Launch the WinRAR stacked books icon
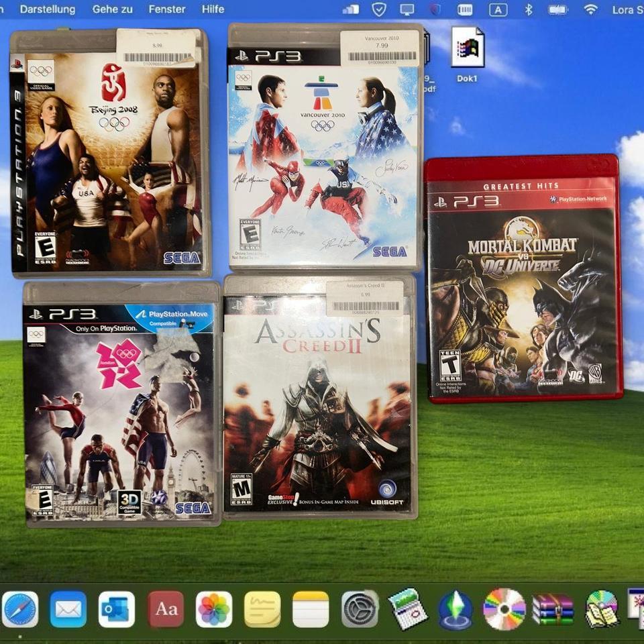This screenshot has width=644, height=644. (553, 610)
